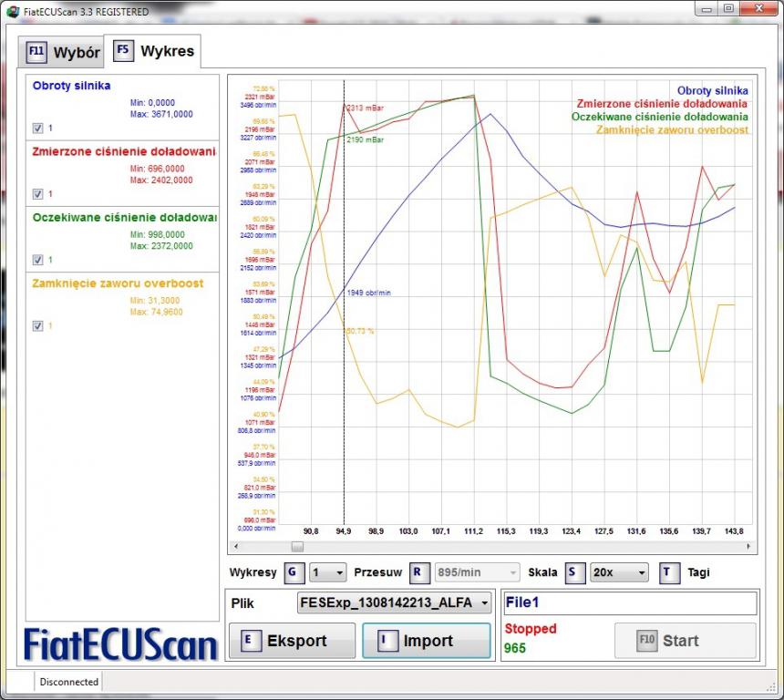Viewport: 784px width, 700px height.
Task: Click the F5 key icon
Action: point(123,50)
